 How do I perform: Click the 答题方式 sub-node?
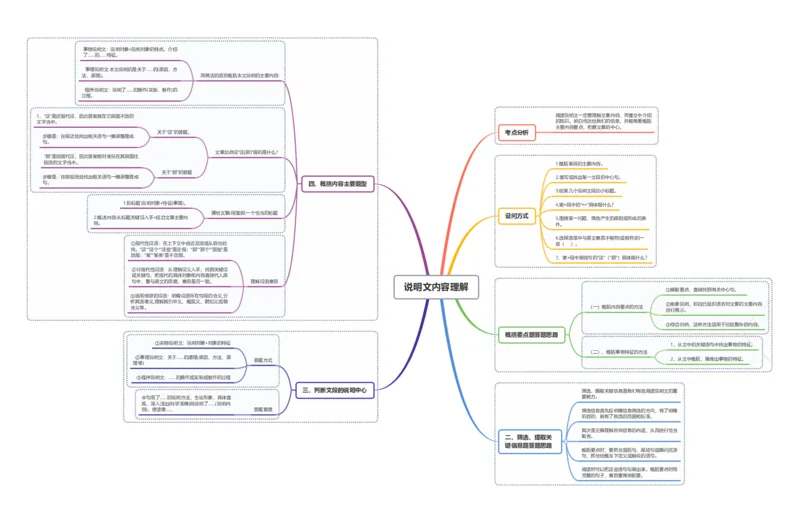coord(264,358)
